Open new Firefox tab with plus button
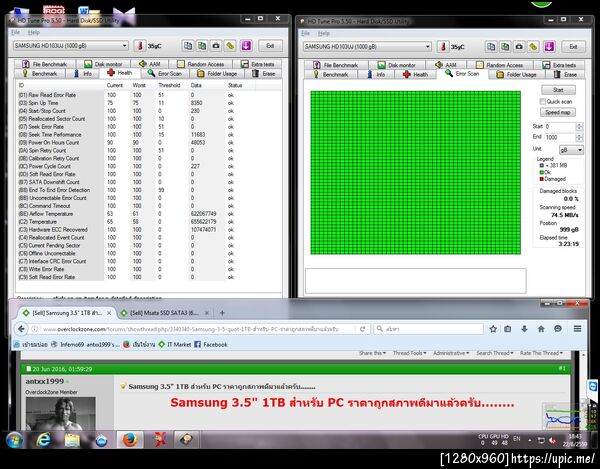This screenshot has height=469, width=600. pyautogui.click(x=222, y=313)
